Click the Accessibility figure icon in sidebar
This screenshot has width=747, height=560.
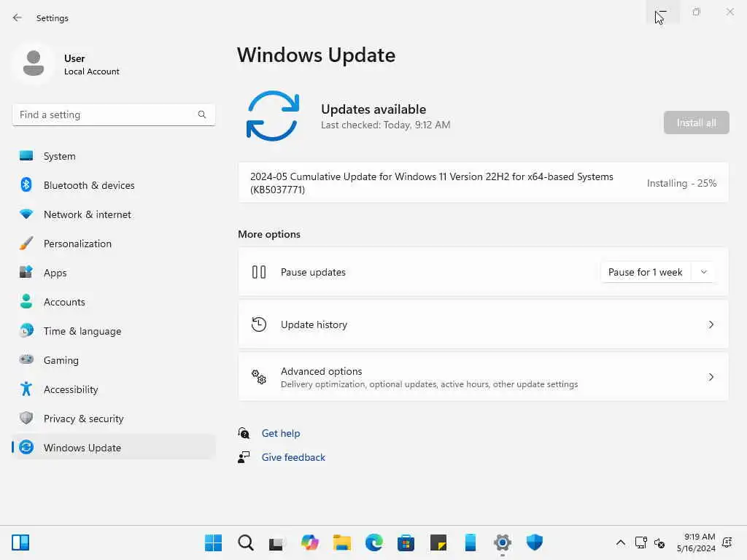tap(26, 389)
